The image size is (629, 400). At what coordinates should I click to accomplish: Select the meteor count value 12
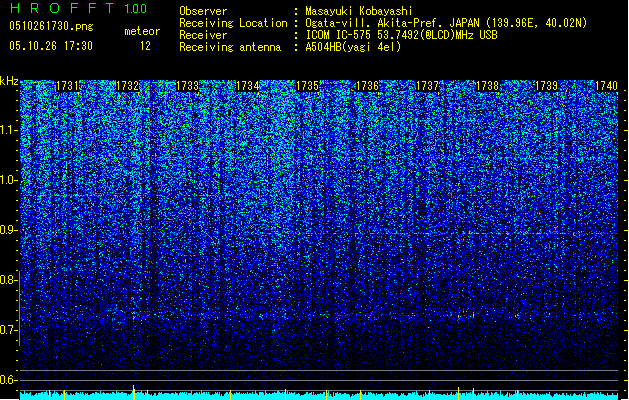pyautogui.click(x=145, y=46)
